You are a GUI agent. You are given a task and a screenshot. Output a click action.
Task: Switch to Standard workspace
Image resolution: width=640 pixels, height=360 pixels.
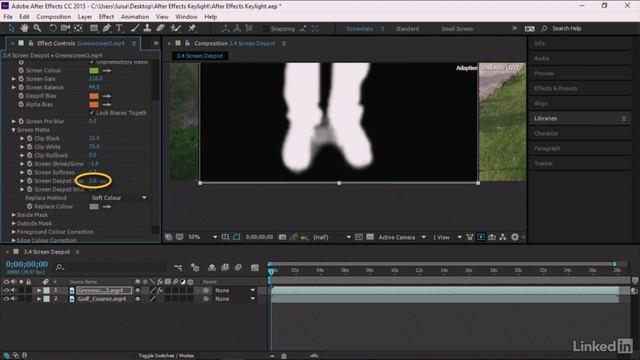[407, 29]
